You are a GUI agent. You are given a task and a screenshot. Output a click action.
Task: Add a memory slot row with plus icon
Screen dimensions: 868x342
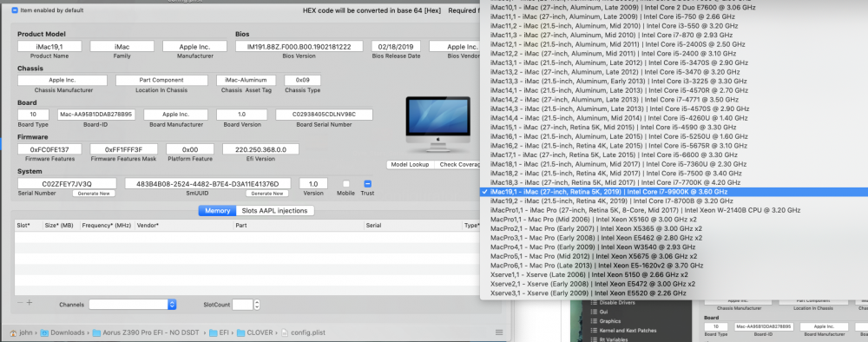coord(30,303)
